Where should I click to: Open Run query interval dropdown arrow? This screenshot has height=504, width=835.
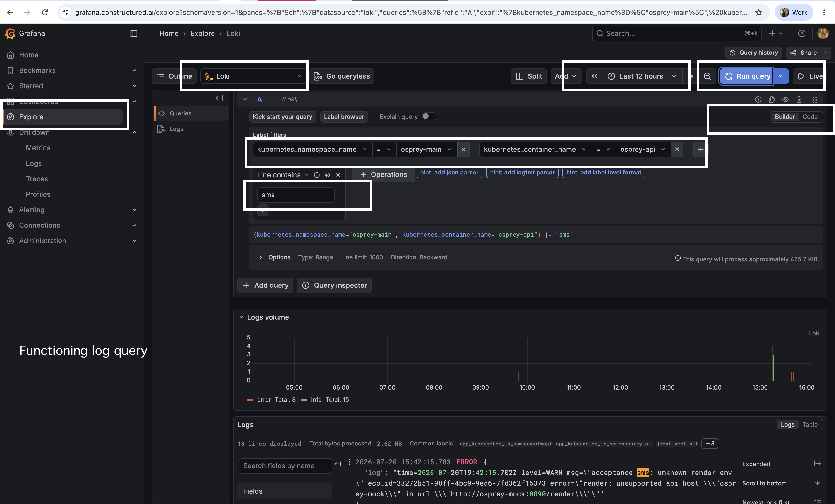[781, 76]
